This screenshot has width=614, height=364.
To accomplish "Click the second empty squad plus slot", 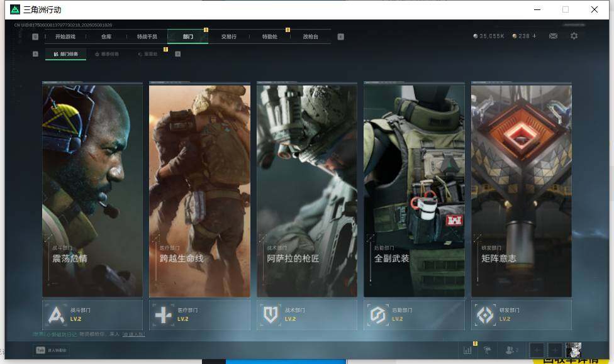I will pyautogui.click(x=555, y=350).
